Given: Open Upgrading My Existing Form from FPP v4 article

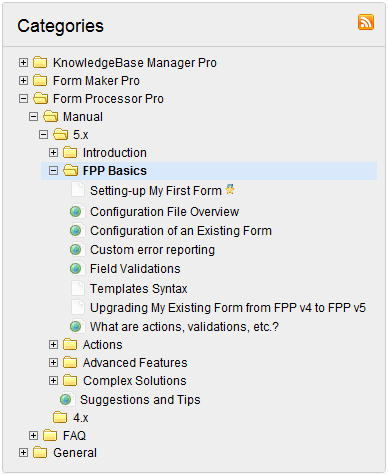Looking at the screenshot, I should coord(228,308).
